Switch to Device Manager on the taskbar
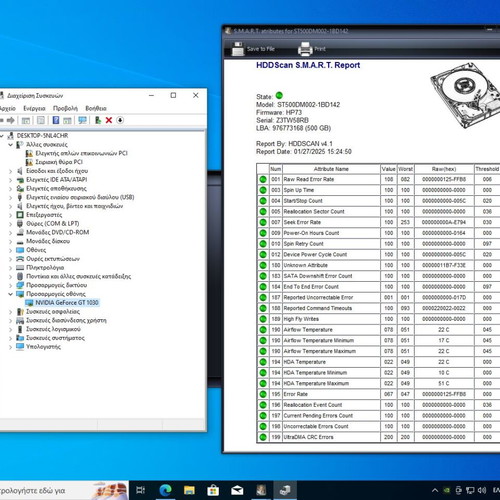The height and width of the screenshot is (500, 500). click(x=285, y=490)
